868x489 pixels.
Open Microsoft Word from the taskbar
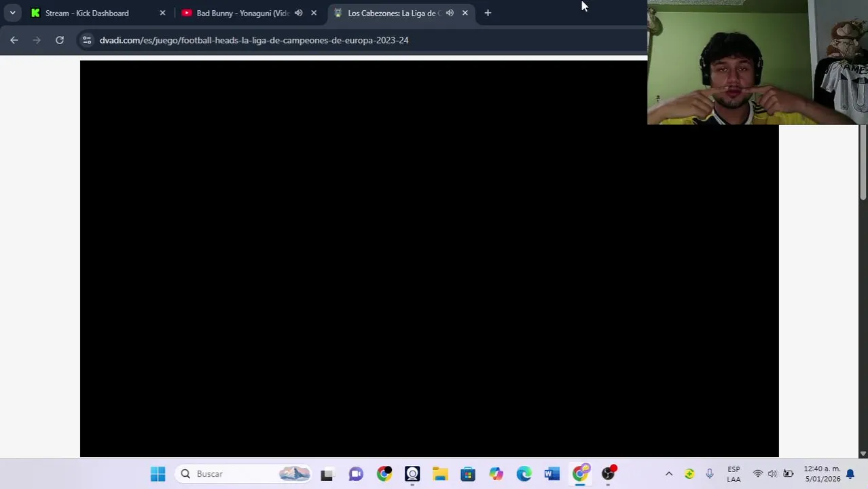pyautogui.click(x=551, y=474)
